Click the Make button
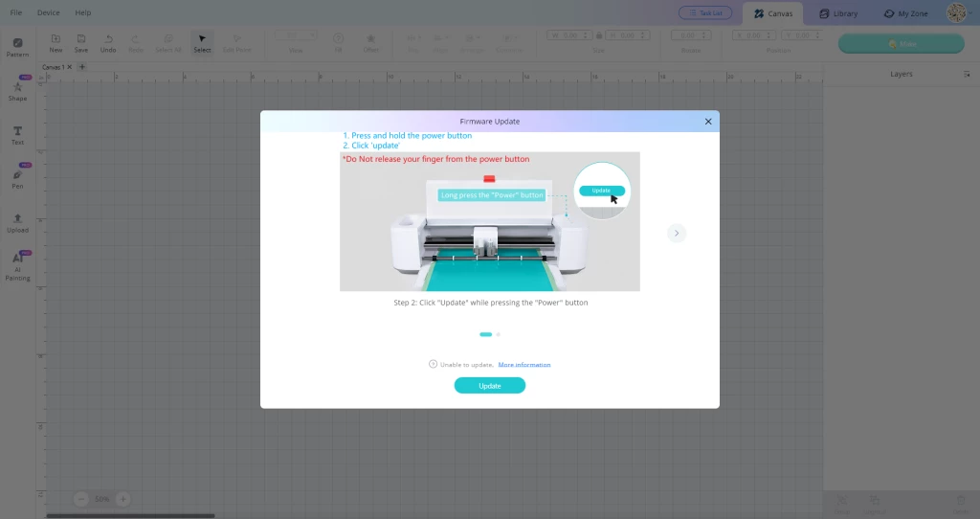The width and height of the screenshot is (980, 519). pos(902,44)
